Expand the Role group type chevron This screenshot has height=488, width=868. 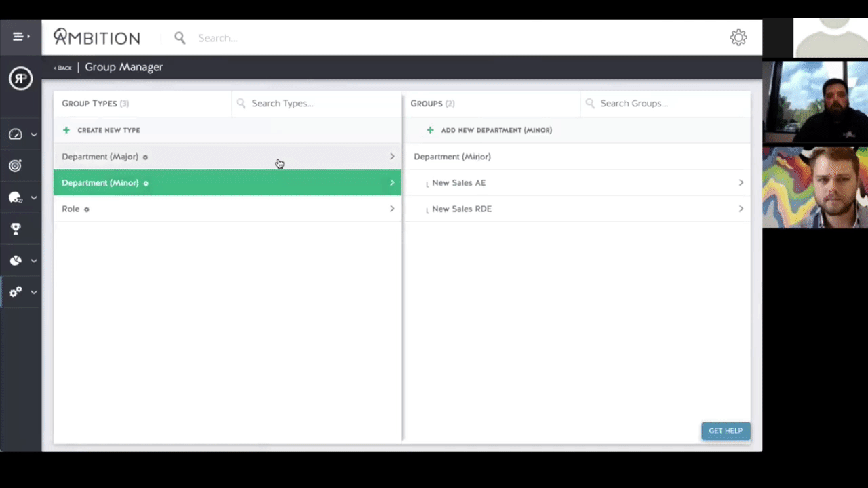pyautogui.click(x=392, y=209)
